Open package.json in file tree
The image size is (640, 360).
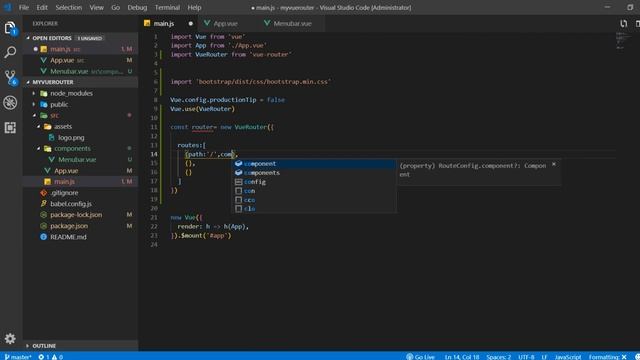point(80,226)
